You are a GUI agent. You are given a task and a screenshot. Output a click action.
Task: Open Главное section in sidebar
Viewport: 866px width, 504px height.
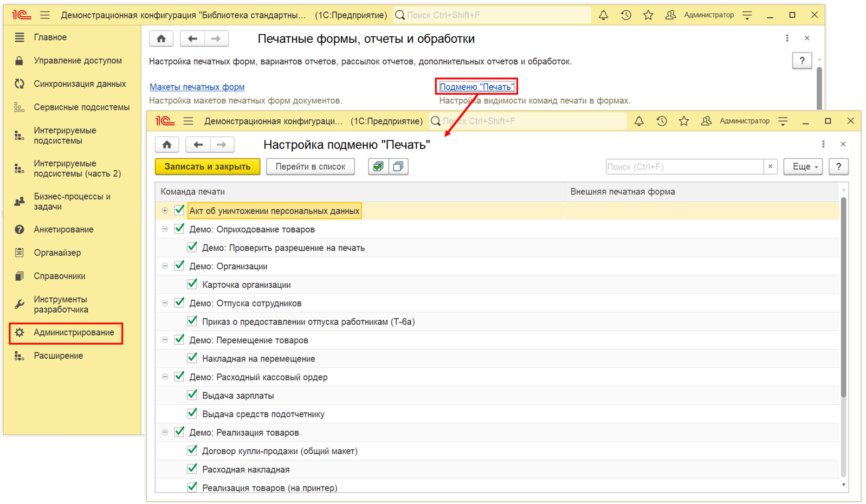click(50, 37)
